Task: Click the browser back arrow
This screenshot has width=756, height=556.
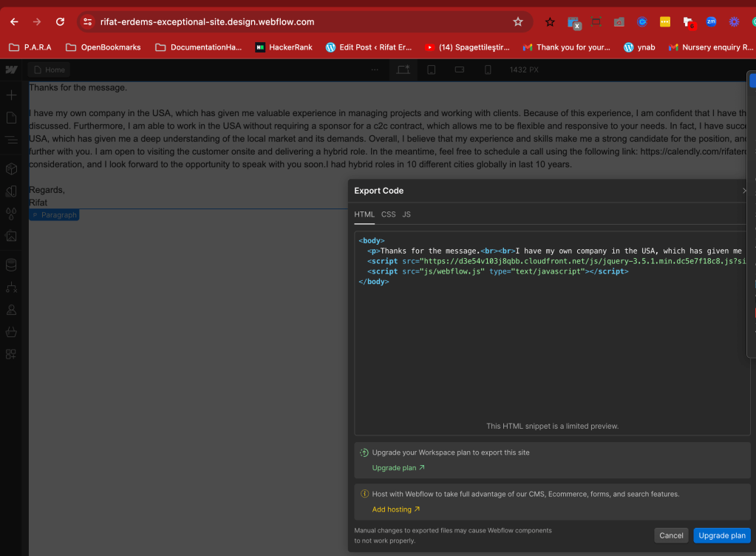Action: click(14, 21)
